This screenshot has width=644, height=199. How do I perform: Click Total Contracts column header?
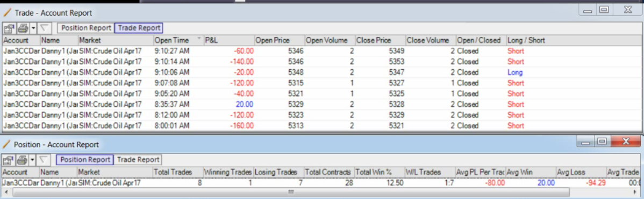pyautogui.click(x=329, y=172)
